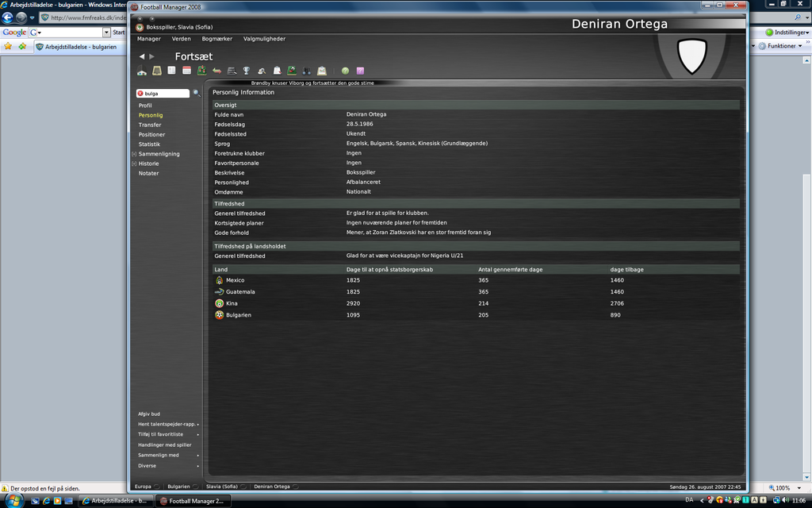812x508 pixels.
Task: Open the Bogmærker menu
Action: (x=217, y=39)
